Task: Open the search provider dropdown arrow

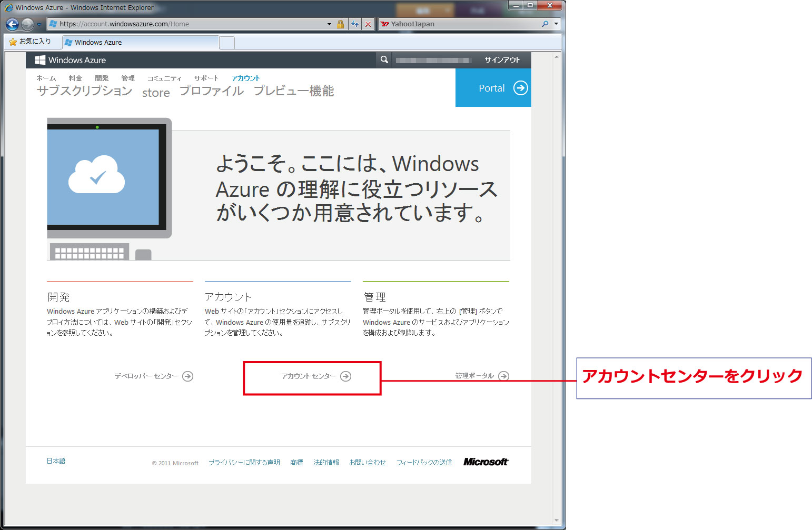Action: point(556,24)
